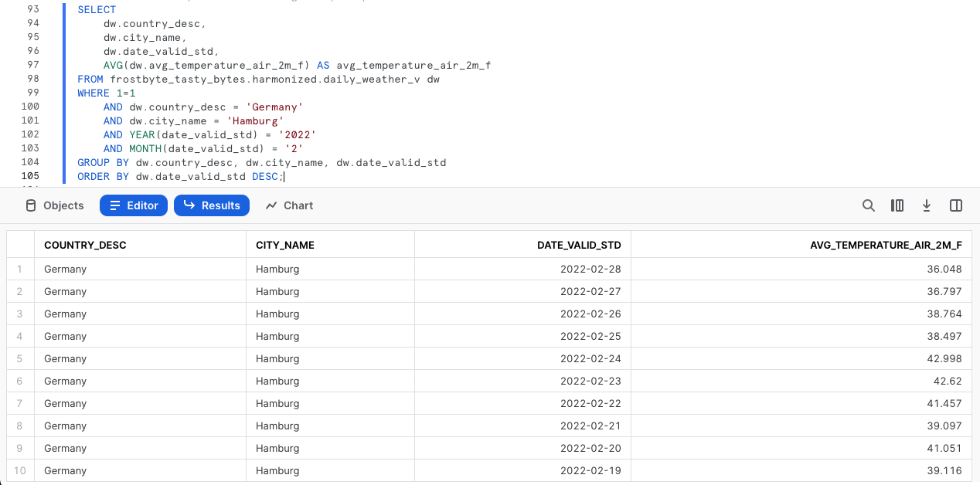Viewport: 980px width, 485px height.
Task: Sort by the DATE_VALID_STD column header
Action: point(579,245)
